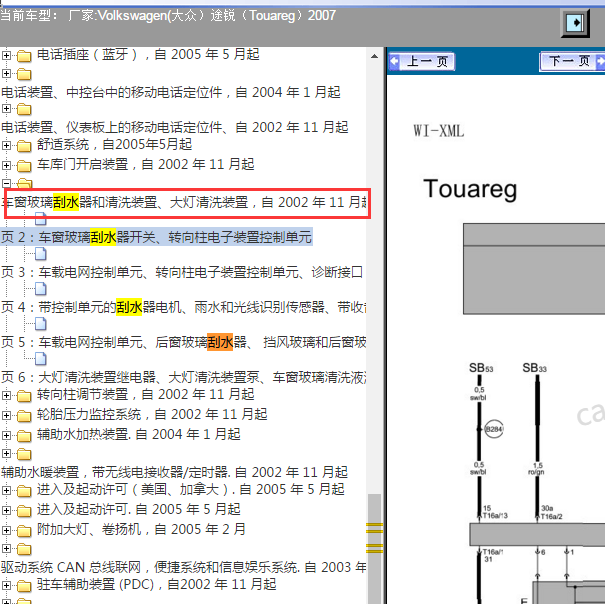Click folder icon above 辅助水暖装置 entry
Screen dimensions: 605x604
click(24, 454)
